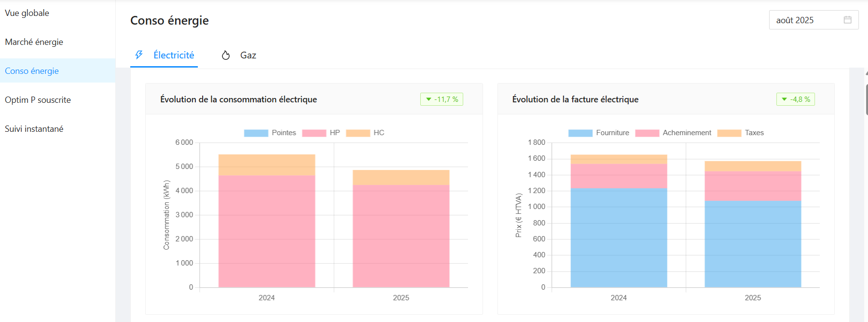The image size is (868, 322).
Task: Click the green down arrow beside -4,8 %
Action: (x=785, y=99)
